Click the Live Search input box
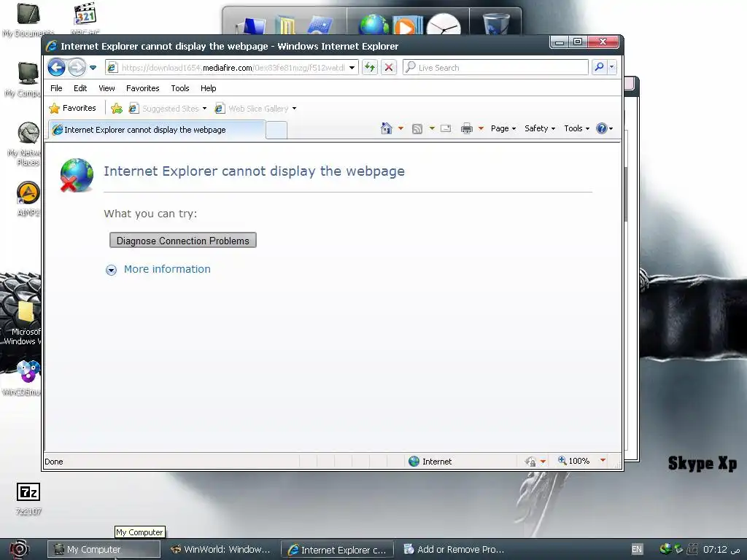The image size is (747, 560). (495, 68)
